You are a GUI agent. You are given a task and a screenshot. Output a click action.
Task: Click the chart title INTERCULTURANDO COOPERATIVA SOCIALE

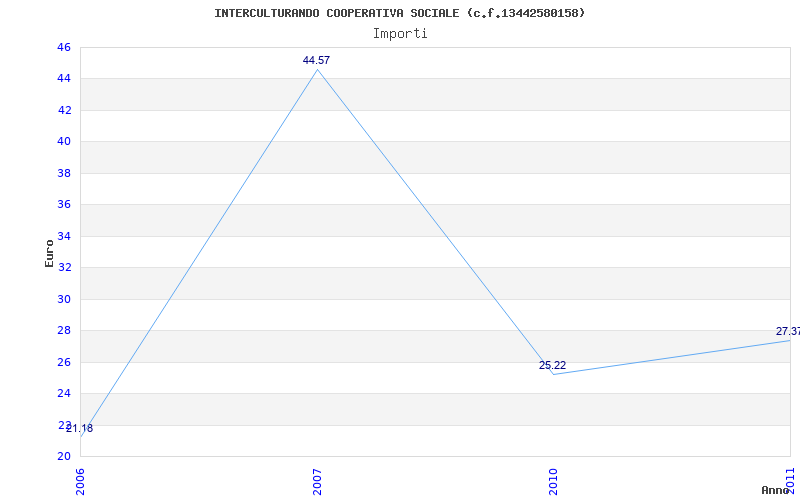399,13
